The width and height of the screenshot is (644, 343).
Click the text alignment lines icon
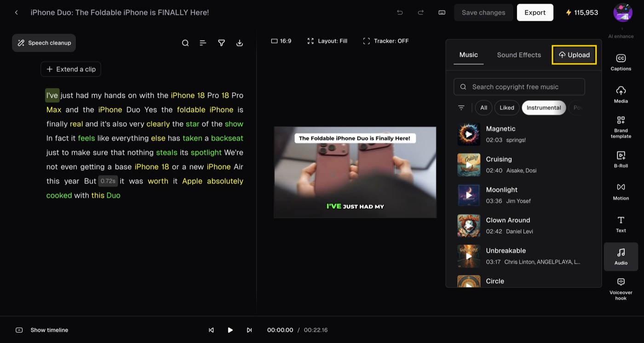pyautogui.click(x=203, y=43)
